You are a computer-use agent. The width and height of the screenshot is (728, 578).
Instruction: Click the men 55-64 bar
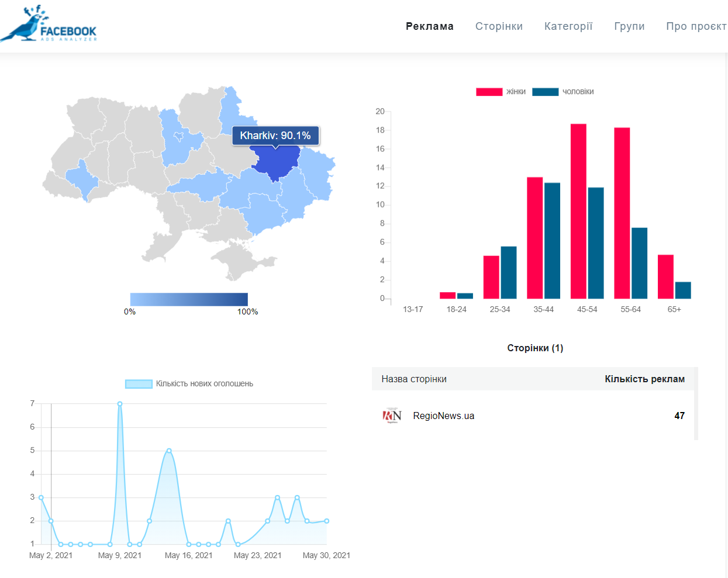pos(639,263)
